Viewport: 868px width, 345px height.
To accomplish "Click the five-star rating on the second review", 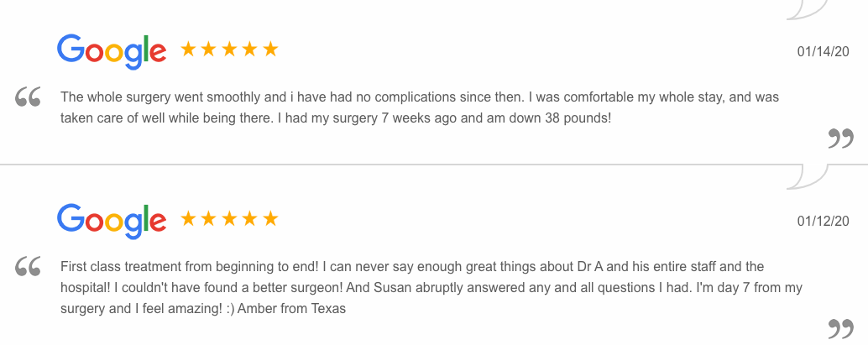I will (x=229, y=219).
